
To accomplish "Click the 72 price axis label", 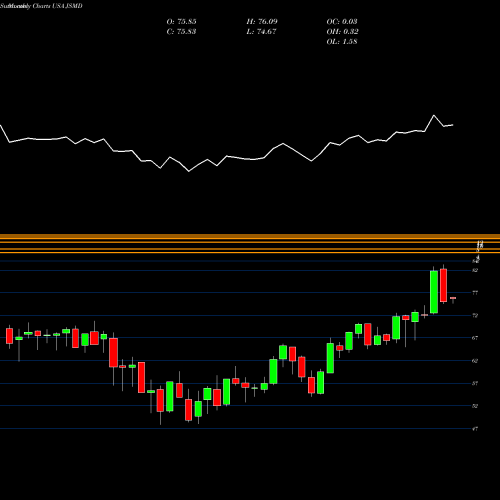I will click(x=475, y=315).
